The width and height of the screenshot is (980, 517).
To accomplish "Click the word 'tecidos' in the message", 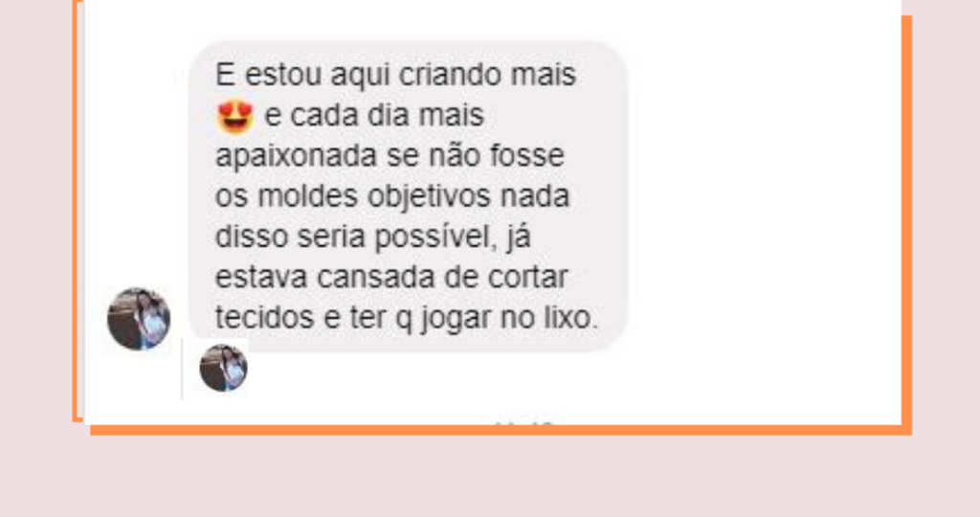I will pos(264,318).
